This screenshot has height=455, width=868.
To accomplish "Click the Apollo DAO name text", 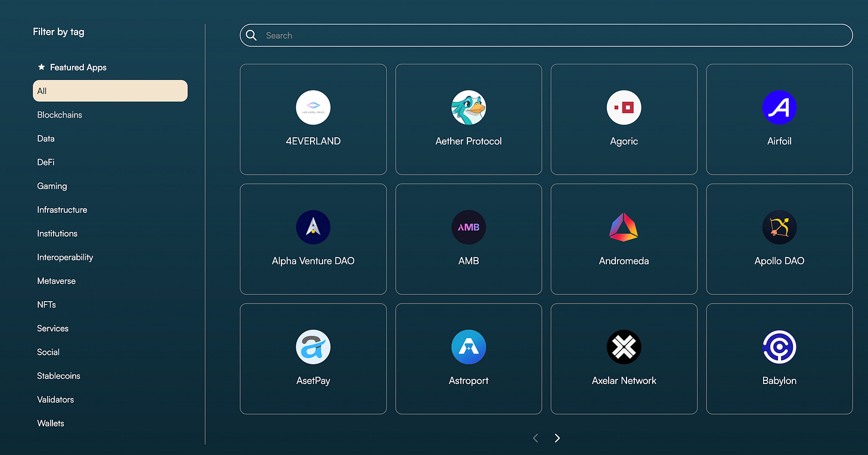I will click(x=779, y=261).
